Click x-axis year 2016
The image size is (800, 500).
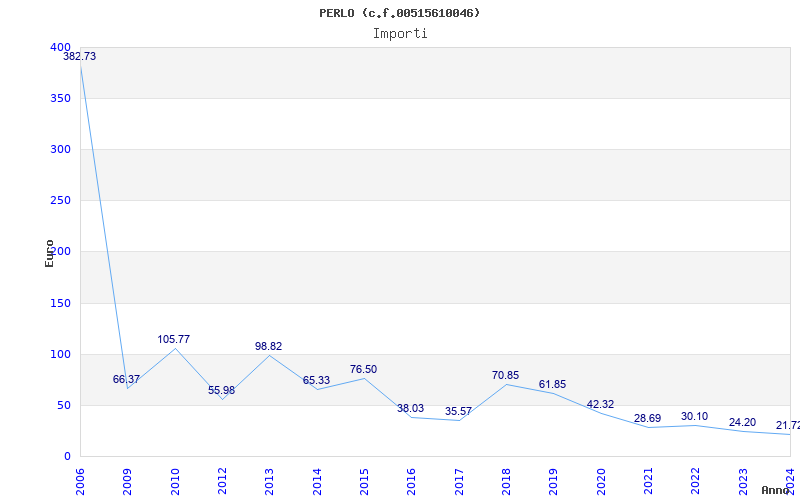point(412,481)
